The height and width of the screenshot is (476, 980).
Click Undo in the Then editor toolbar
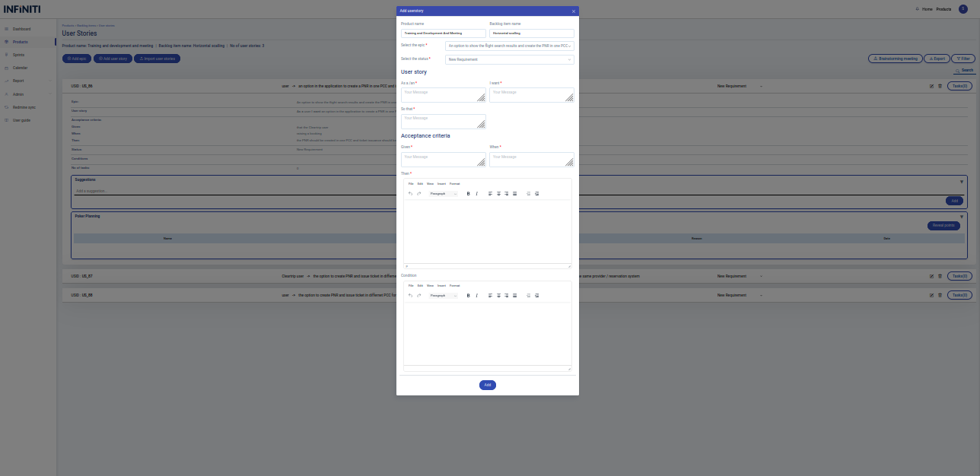coord(411,194)
